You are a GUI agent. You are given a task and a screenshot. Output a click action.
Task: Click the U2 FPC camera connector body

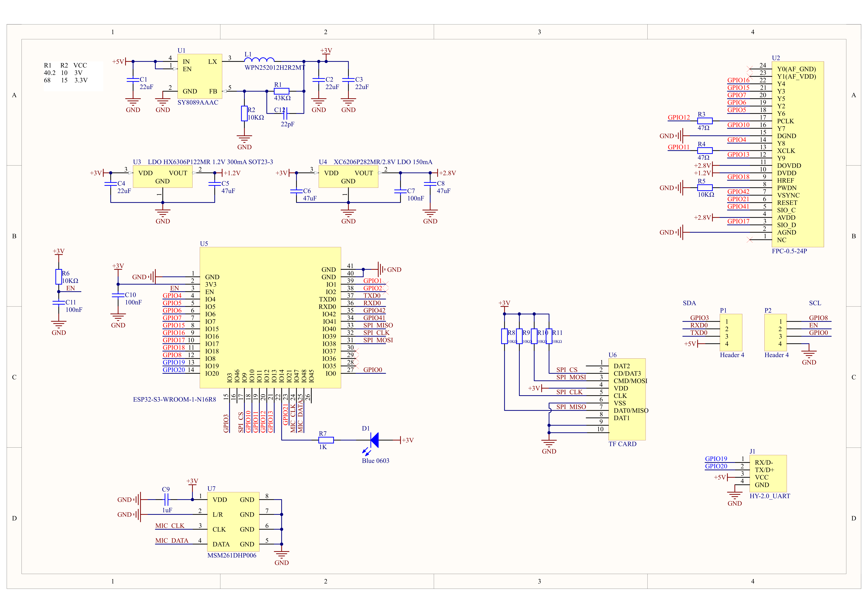(798, 154)
